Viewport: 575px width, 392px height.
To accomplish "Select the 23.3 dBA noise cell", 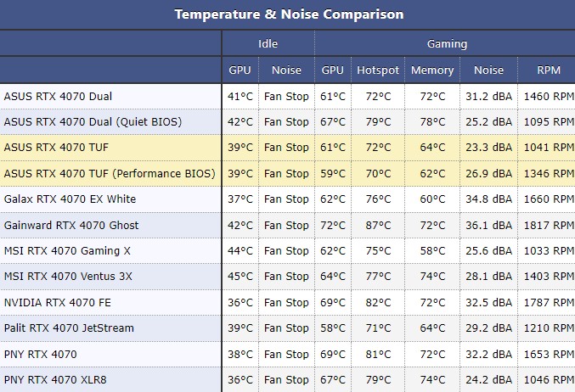I will [488, 147].
